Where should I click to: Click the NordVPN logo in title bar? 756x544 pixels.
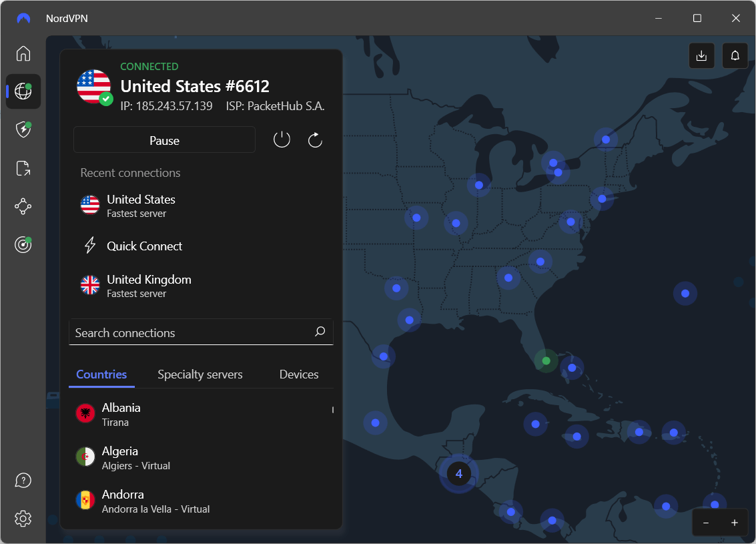pos(23,18)
